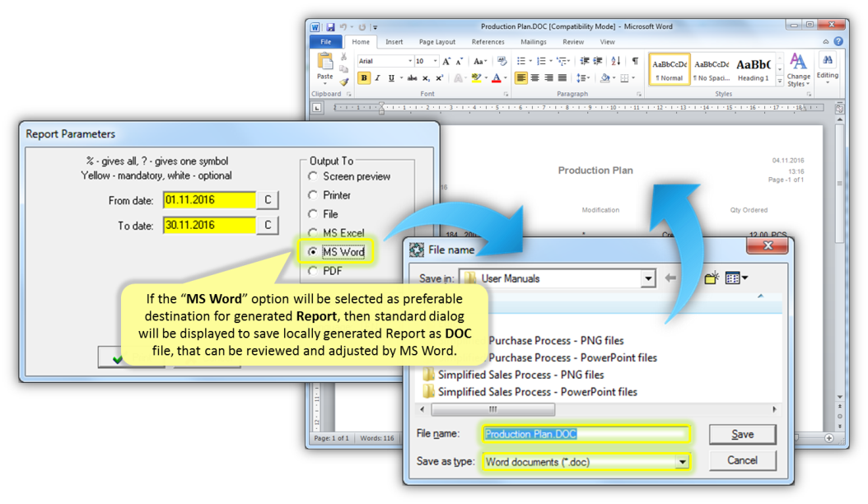The image size is (868, 504).
Task: Click the Create New Folder icon in File name dialog
Action: pos(712,278)
